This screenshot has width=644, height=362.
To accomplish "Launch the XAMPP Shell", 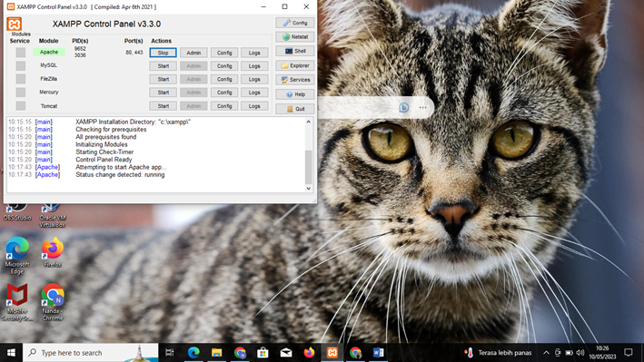I will click(x=295, y=52).
